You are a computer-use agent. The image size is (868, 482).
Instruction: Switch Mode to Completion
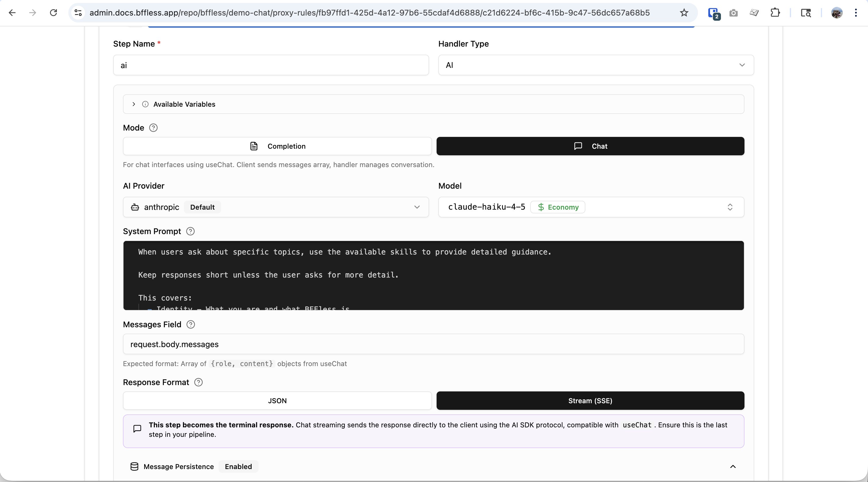(277, 146)
